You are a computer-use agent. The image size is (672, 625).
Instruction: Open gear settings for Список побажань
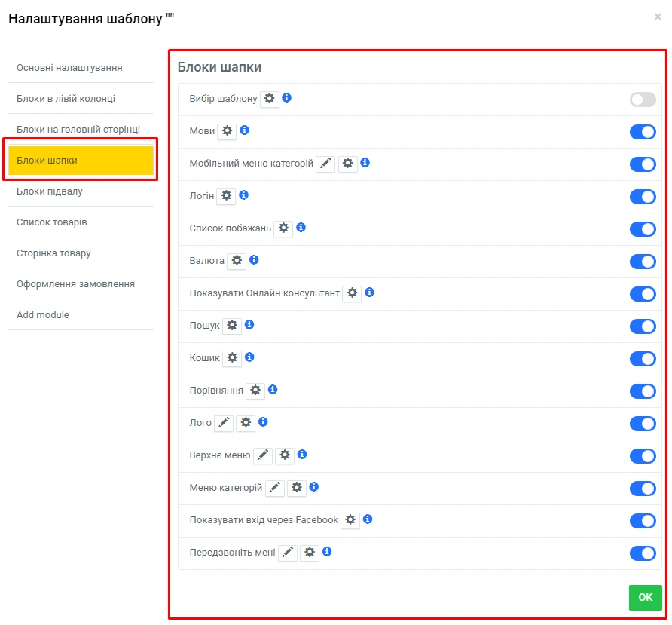(283, 228)
